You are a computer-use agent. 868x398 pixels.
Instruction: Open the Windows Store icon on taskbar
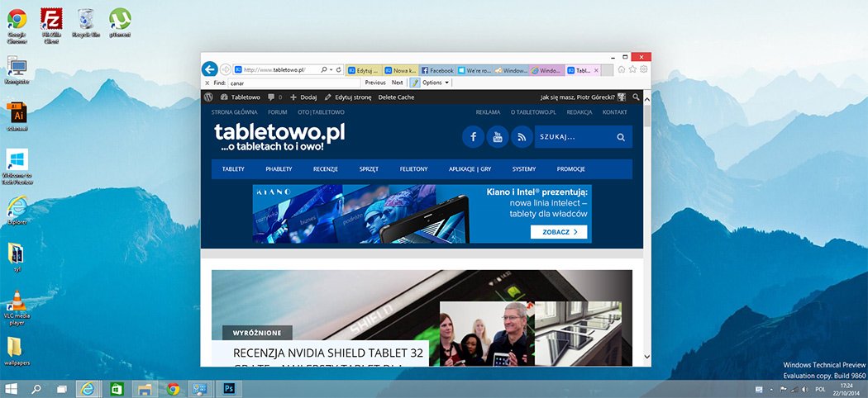117,389
